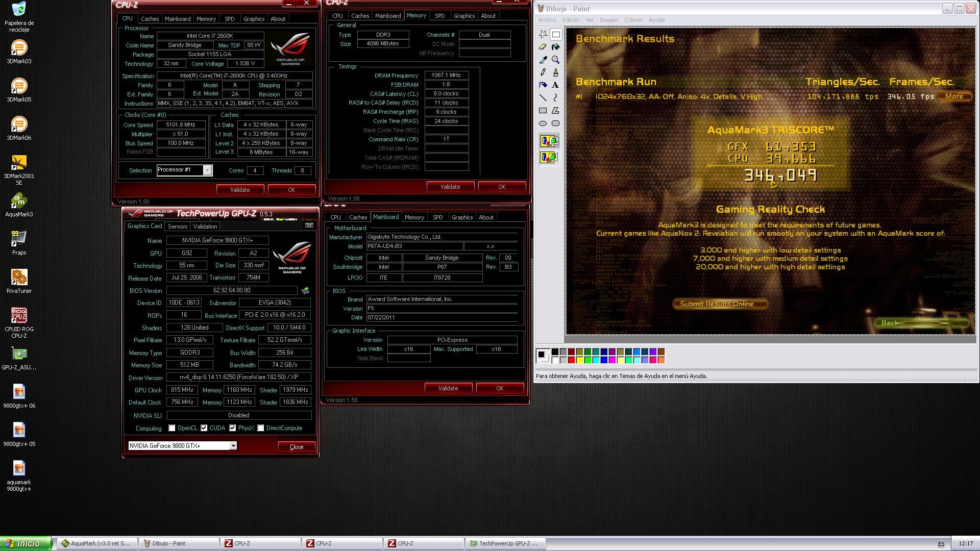Screen dimensions: 980x551
Task: Switch to TechPowerUp GPU-Z taskbar item
Action: point(505,544)
